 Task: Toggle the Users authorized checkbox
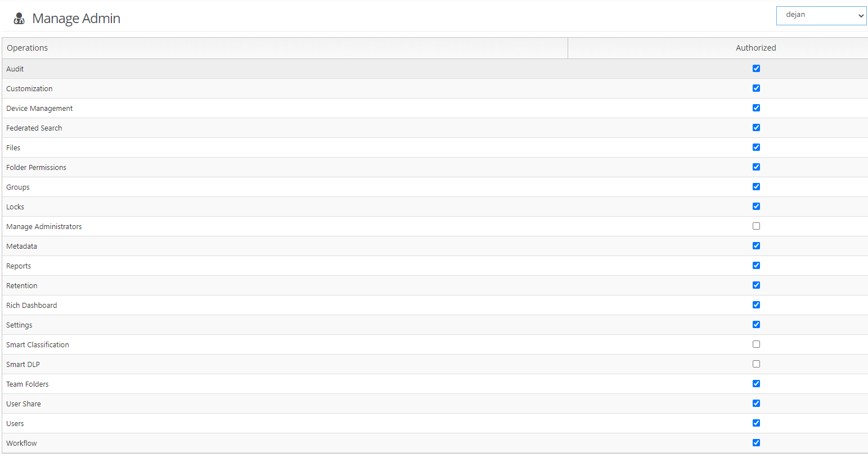[756, 423]
